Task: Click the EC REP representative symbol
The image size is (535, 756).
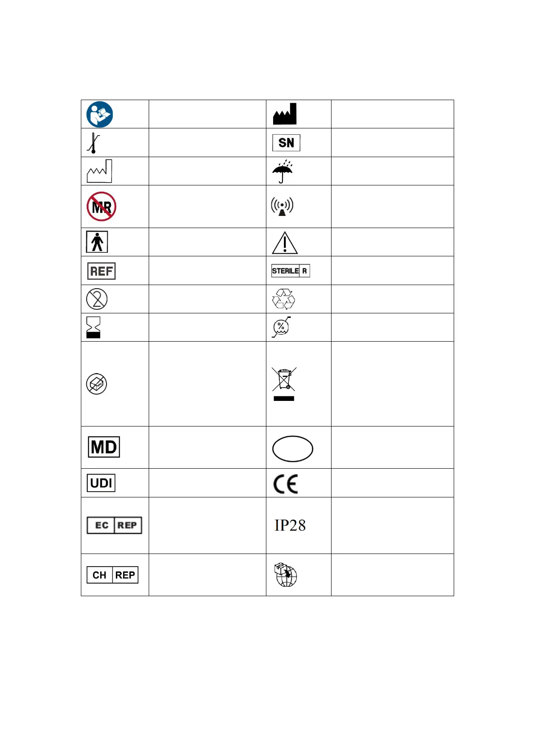Action: (x=114, y=525)
